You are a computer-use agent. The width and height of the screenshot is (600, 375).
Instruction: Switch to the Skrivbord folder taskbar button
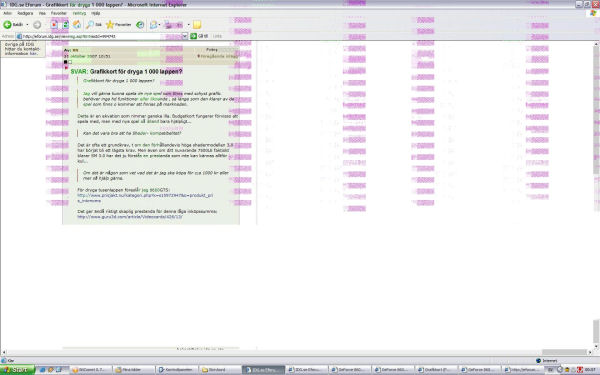[x=220, y=370]
